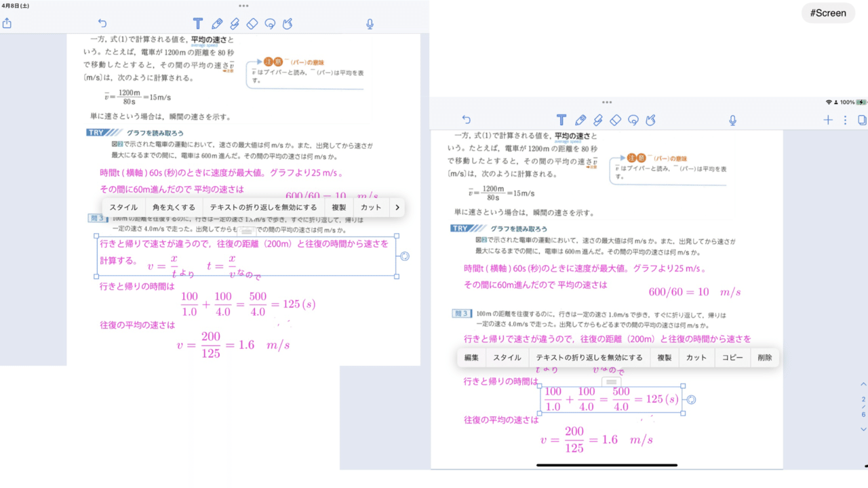Choose テキストの折り返しを無効にする in right context menu
Image resolution: width=868 pixels, height=488 pixels.
point(589,358)
